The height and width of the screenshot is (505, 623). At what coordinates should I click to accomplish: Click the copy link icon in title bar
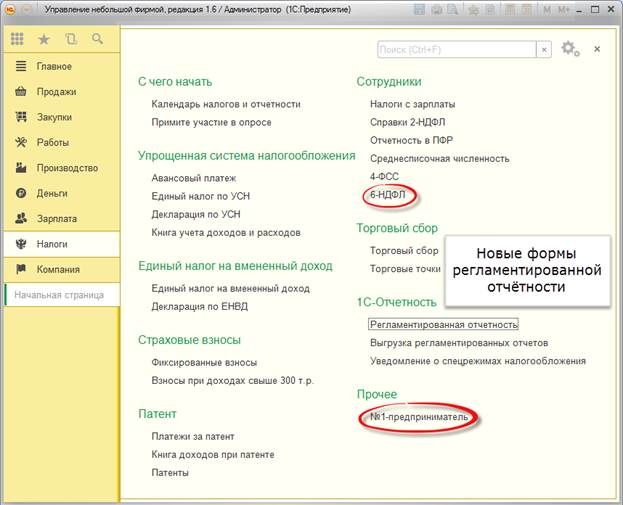490,10
